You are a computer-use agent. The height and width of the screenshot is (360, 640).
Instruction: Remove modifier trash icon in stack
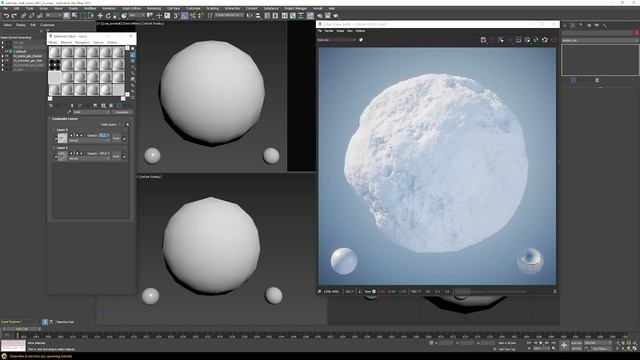pos(597,80)
